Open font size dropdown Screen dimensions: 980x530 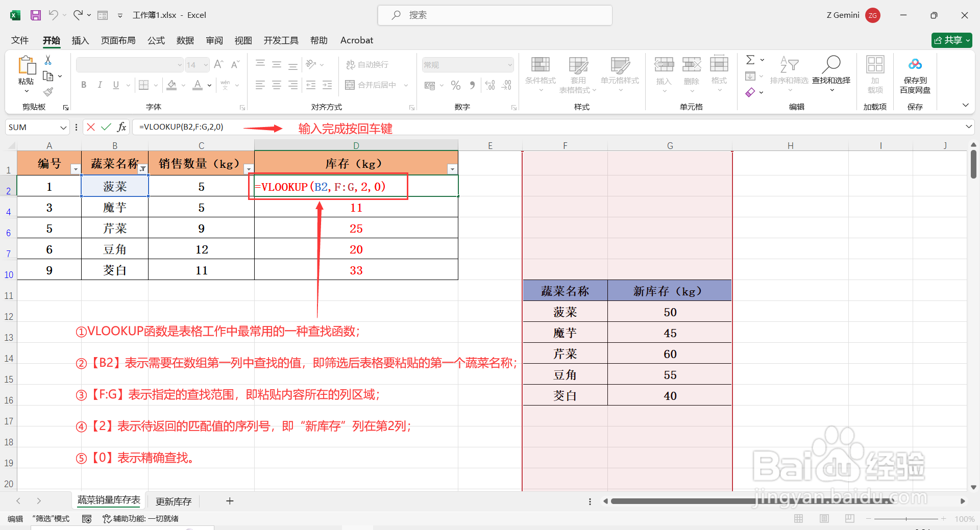206,65
